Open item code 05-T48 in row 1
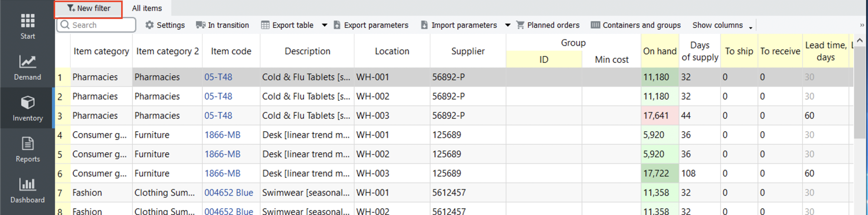The image size is (868, 215). (x=218, y=77)
